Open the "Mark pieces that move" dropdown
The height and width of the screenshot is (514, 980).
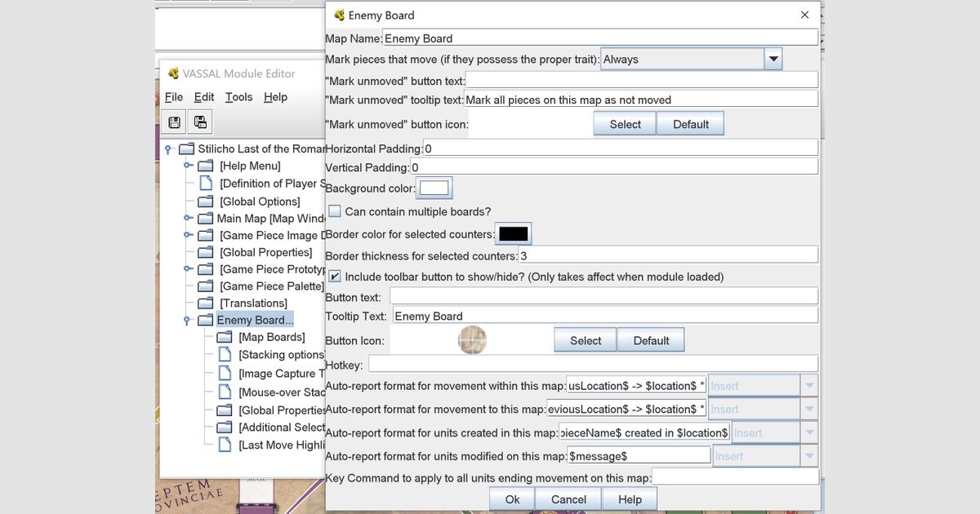[x=773, y=58]
